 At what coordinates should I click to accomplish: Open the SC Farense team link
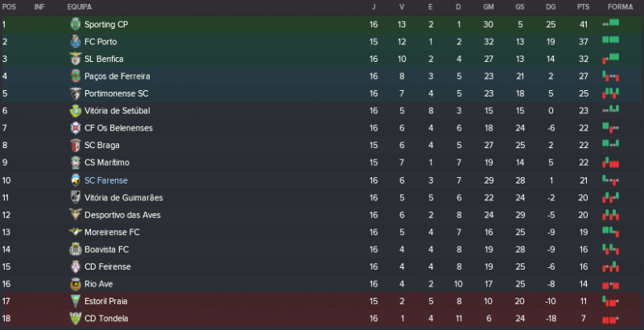point(105,180)
